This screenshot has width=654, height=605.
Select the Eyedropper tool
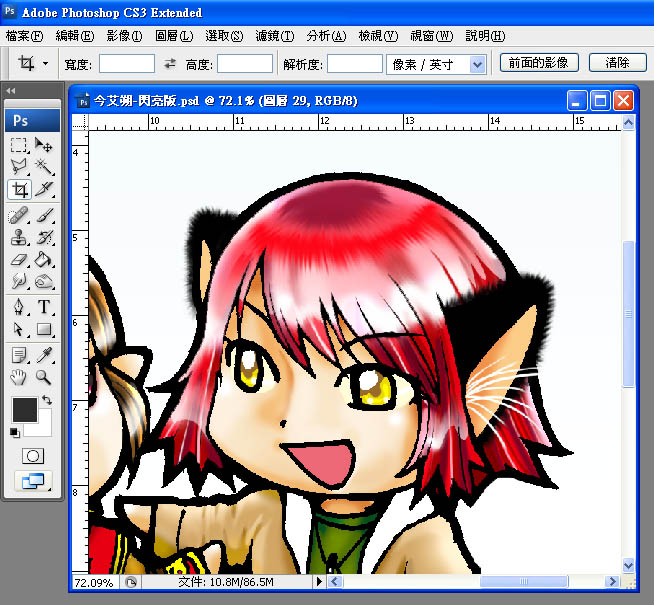click(44, 355)
